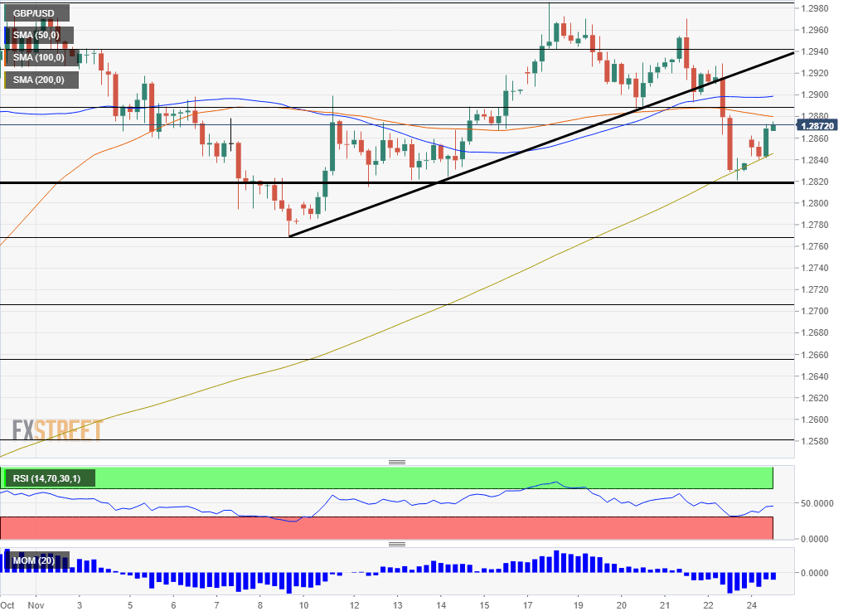Click the Oct label on date axis
This screenshot has height=616, width=853.
click(x=8, y=605)
